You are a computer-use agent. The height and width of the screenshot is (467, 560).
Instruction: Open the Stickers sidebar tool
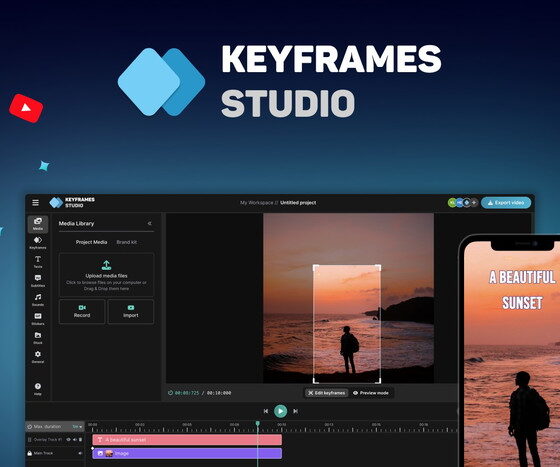click(x=38, y=319)
